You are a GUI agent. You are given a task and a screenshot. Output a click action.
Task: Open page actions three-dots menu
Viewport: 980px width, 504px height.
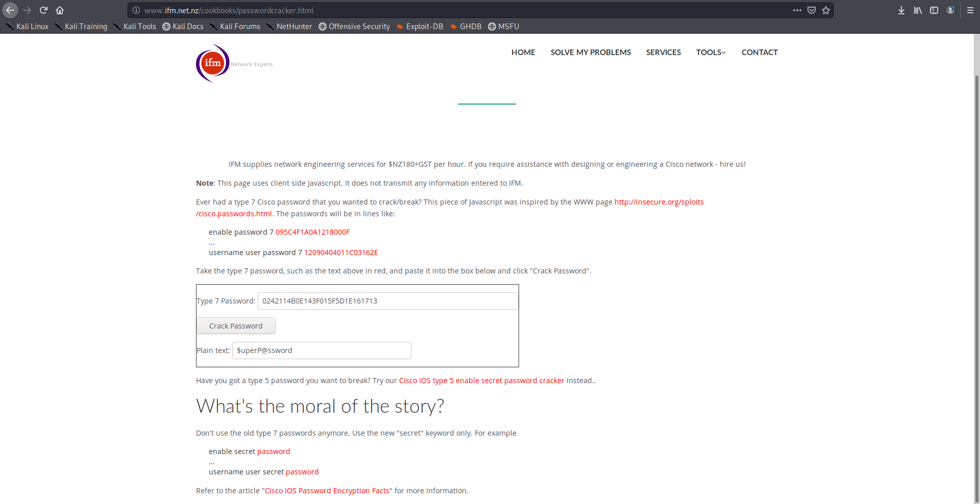[797, 10]
